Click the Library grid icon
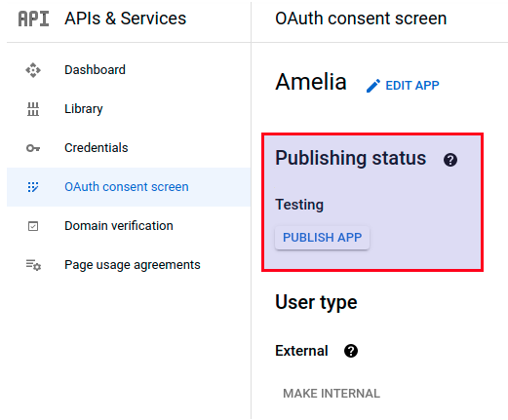Screen dimensions: 508x420 [x=33, y=109]
